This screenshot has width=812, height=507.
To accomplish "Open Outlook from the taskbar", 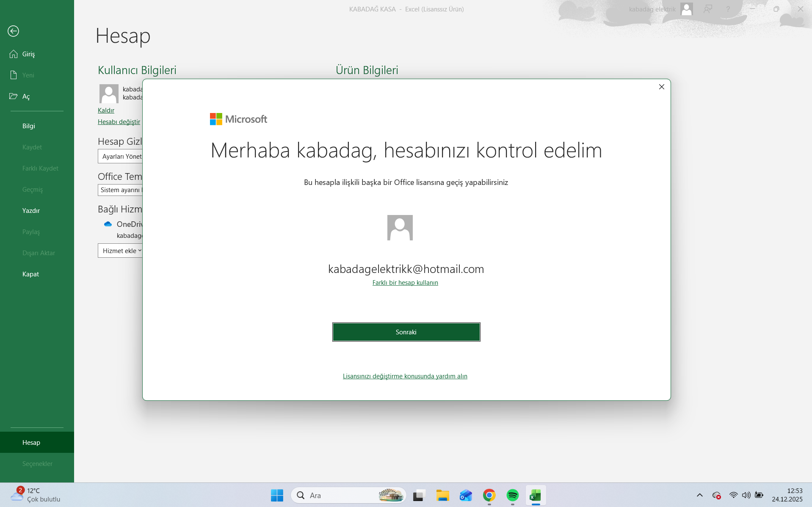I will (x=466, y=495).
